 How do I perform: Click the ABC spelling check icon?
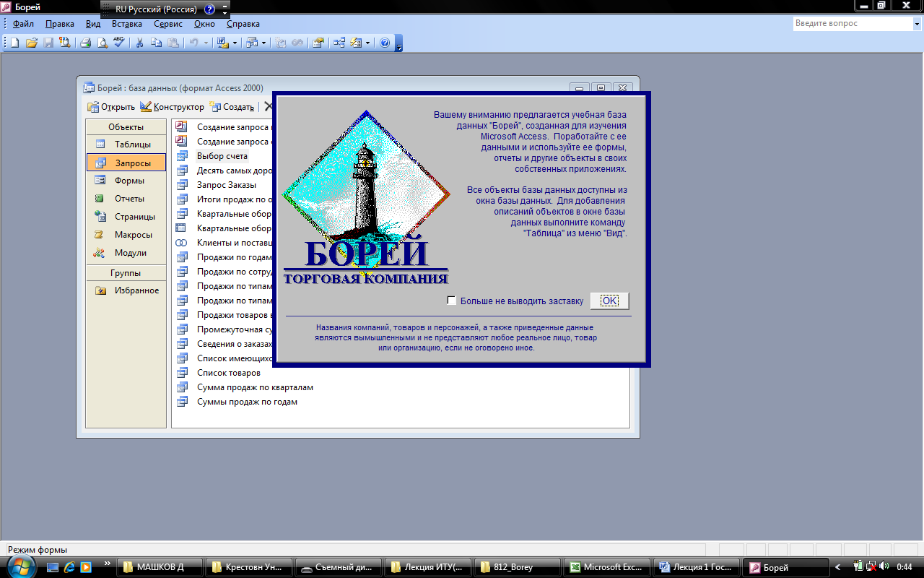119,43
